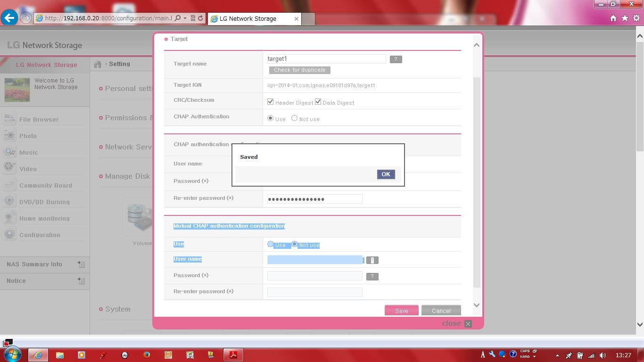
Task: Click the browser Home icon
Action: click(613, 18)
